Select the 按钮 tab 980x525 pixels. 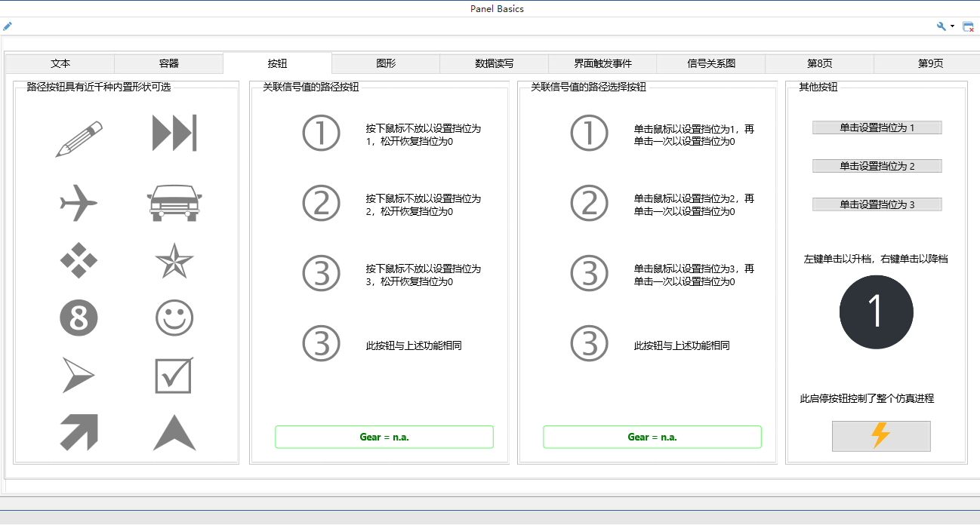pos(277,63)
